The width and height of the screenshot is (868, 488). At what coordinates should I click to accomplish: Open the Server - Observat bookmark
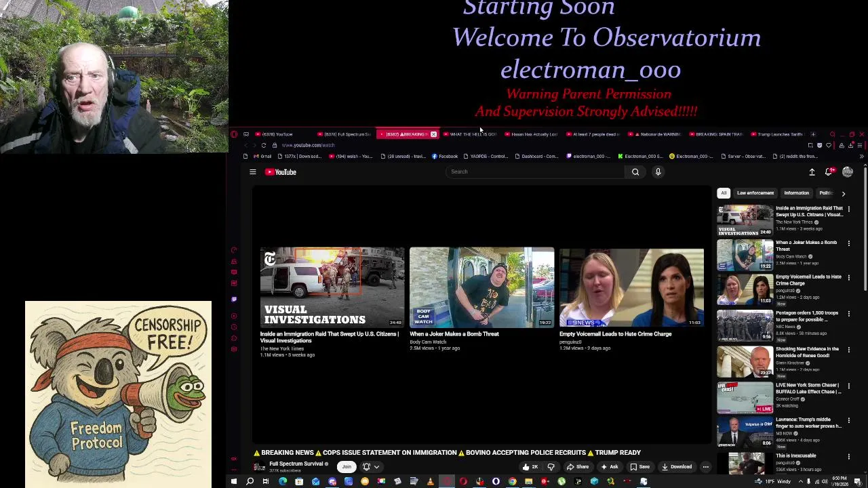click(x=743, y=157)
